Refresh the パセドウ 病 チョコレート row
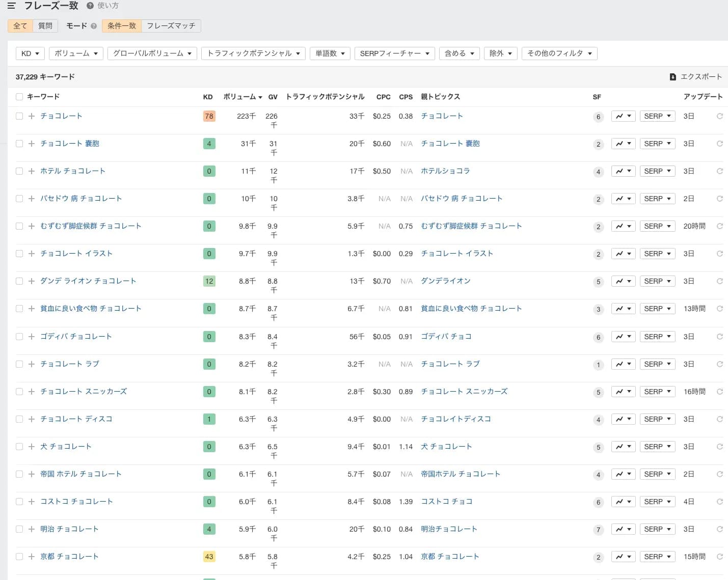This screenshot has height=580, width=728. coord(720,199)
